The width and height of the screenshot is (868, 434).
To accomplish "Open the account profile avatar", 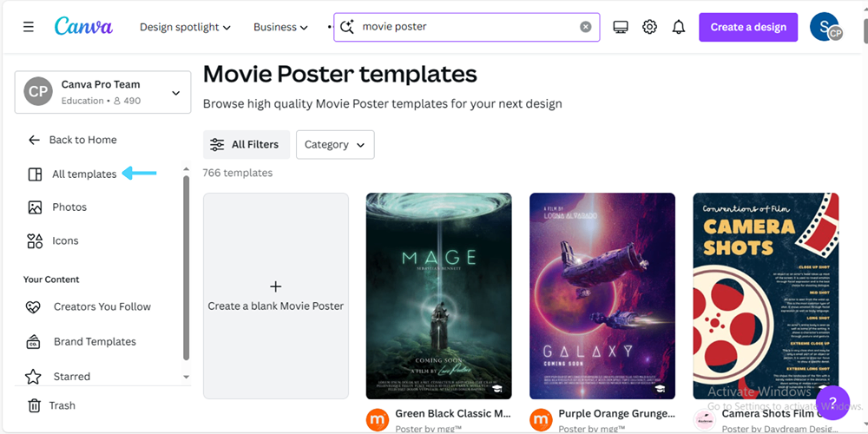I will pyautogui.click(x=825, y=27).
